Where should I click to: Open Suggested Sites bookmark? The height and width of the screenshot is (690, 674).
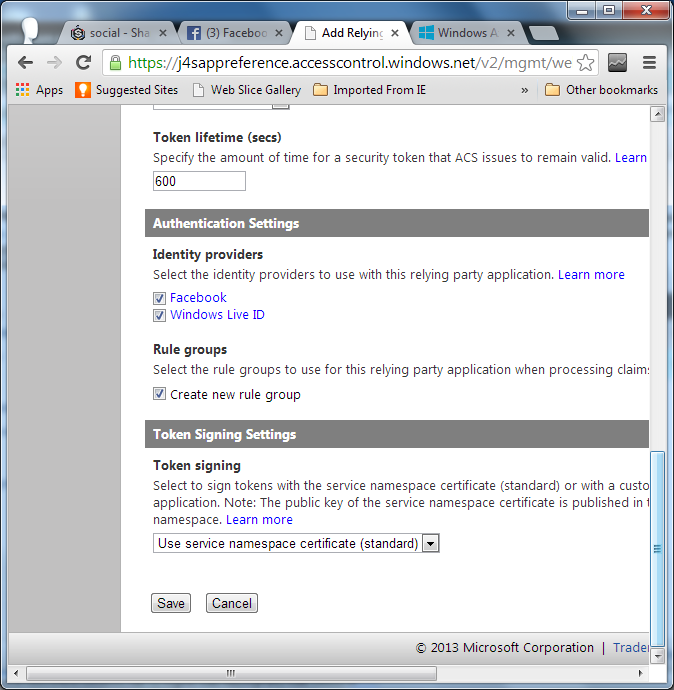[x=126, y=90]
